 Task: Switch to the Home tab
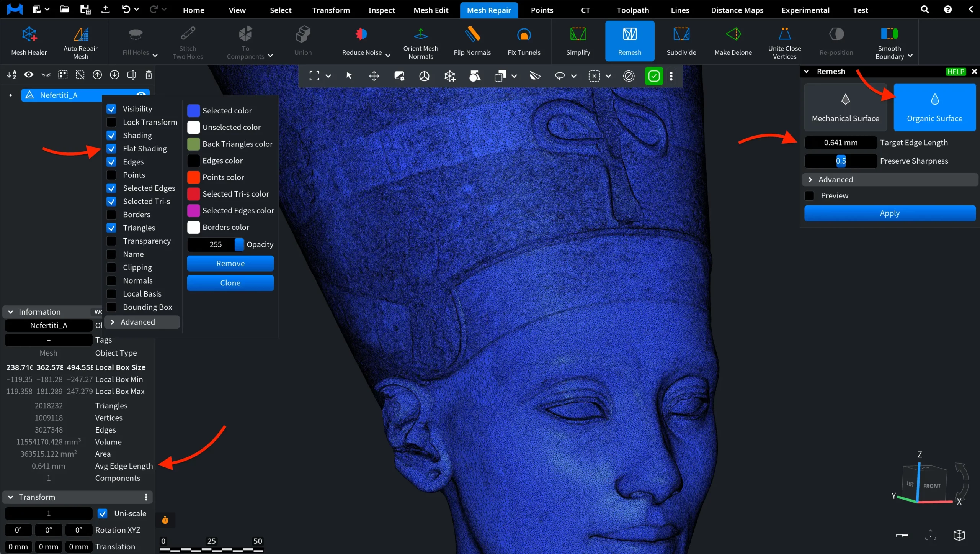[x=193, y=10]
